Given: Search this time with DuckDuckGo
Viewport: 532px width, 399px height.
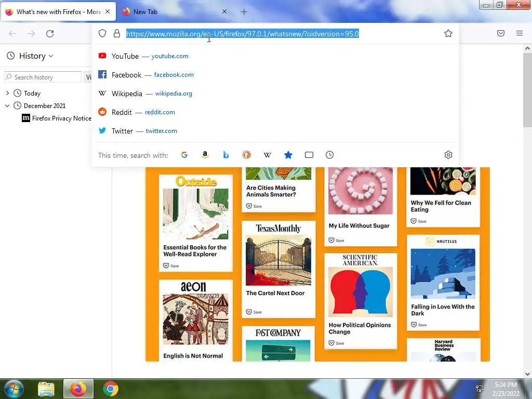Looking at the screenshot, I should click(247, 155).
